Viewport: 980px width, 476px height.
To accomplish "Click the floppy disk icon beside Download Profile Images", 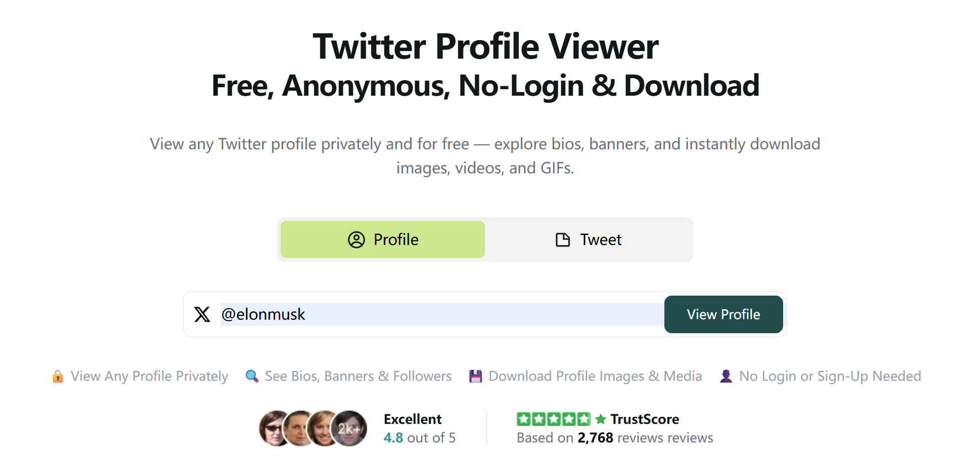I will (475, 376).
